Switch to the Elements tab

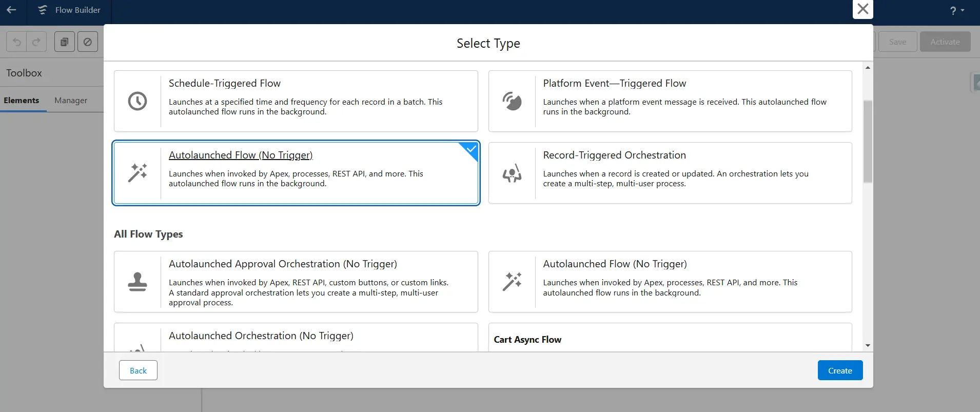22,100
